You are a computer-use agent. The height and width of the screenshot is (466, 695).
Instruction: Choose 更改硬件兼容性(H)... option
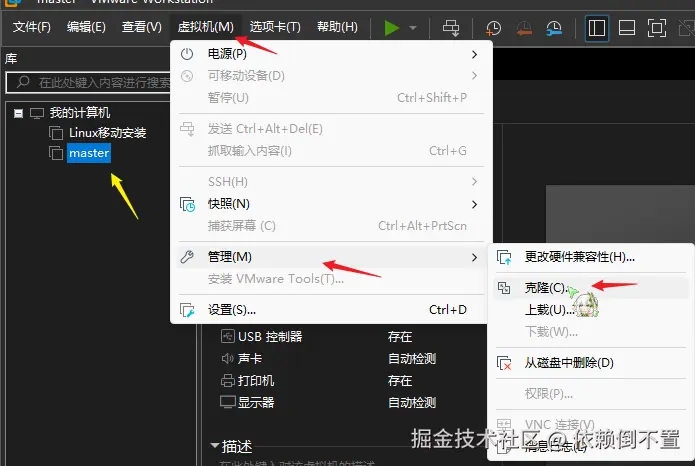click(591, 257)
